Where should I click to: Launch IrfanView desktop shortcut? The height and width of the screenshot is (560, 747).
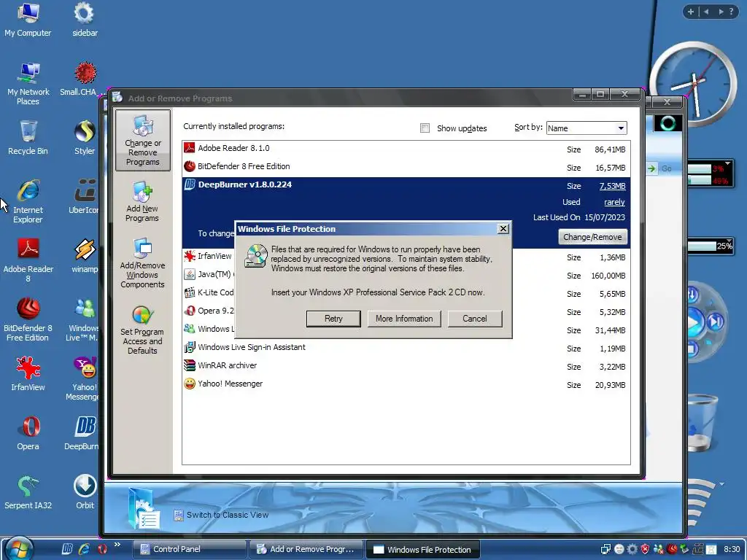[x=28, y=374]
